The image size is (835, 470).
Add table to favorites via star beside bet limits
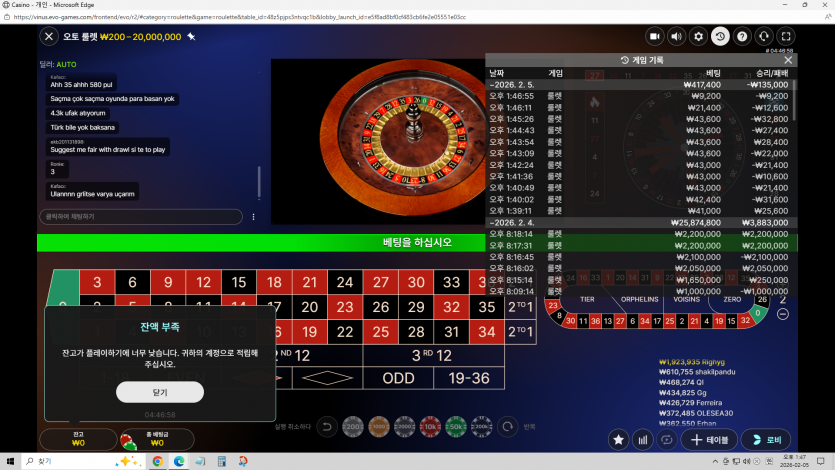click(191, 37)
